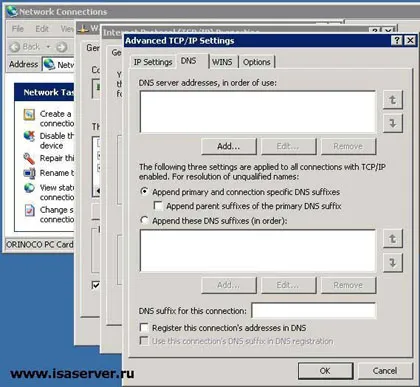This screenshot has height=387, width=420.
Task: Open Edit menu in Network Connections
Action: click(x=42, y=29)
